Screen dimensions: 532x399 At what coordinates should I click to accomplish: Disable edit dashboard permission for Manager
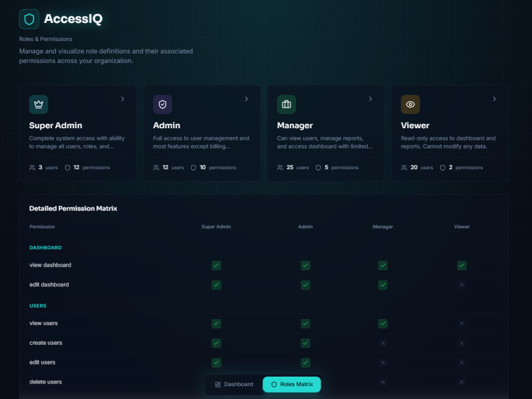(383, 285)
